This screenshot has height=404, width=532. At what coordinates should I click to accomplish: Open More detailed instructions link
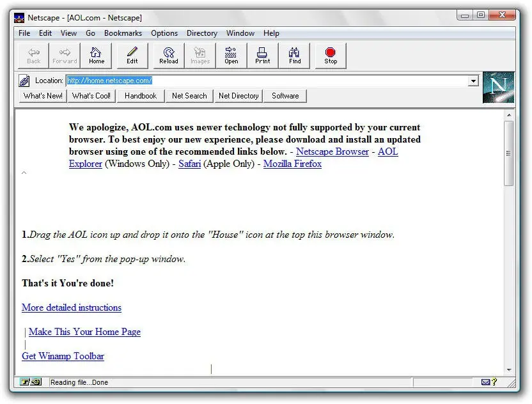click(x=72, y=307)
